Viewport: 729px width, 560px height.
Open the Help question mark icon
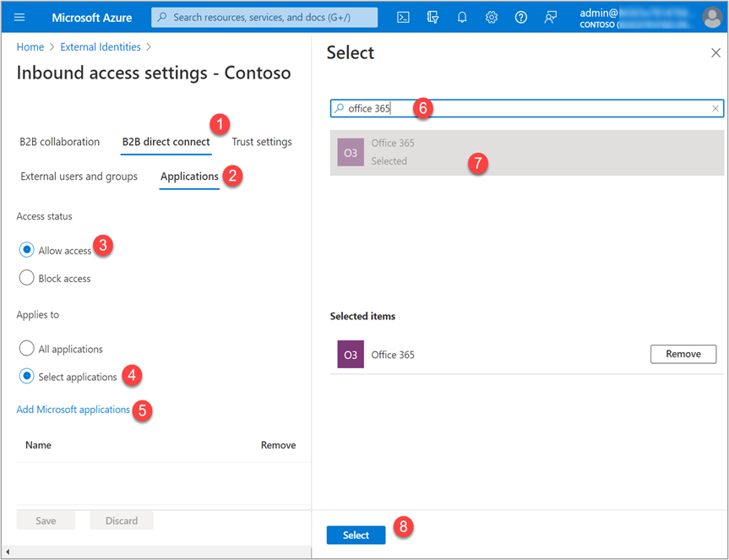tap(521, 17)
